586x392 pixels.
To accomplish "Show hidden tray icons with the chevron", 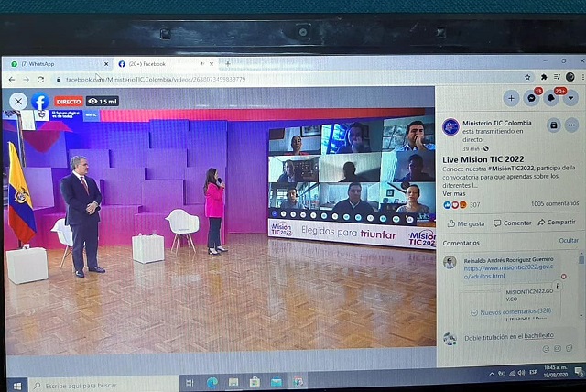I will click(492, 374).
